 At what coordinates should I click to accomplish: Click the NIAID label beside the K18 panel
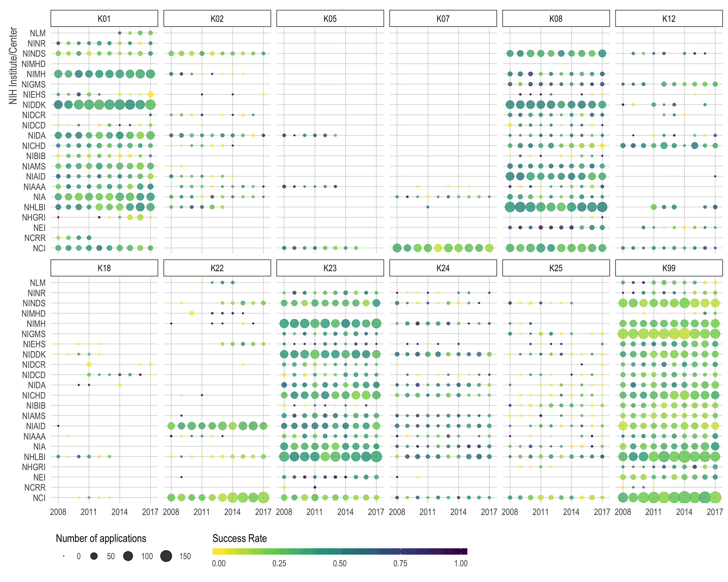click(x=36, y=426)
